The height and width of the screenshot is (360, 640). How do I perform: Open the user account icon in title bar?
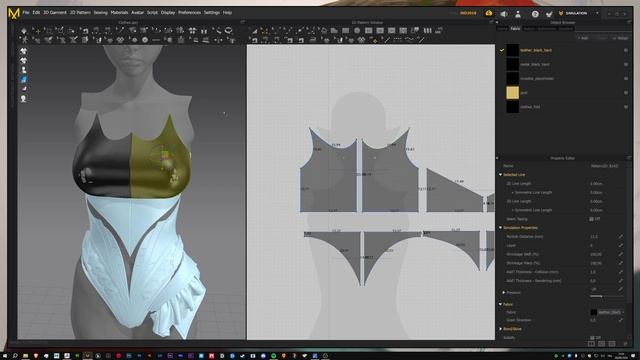point(518,14)
